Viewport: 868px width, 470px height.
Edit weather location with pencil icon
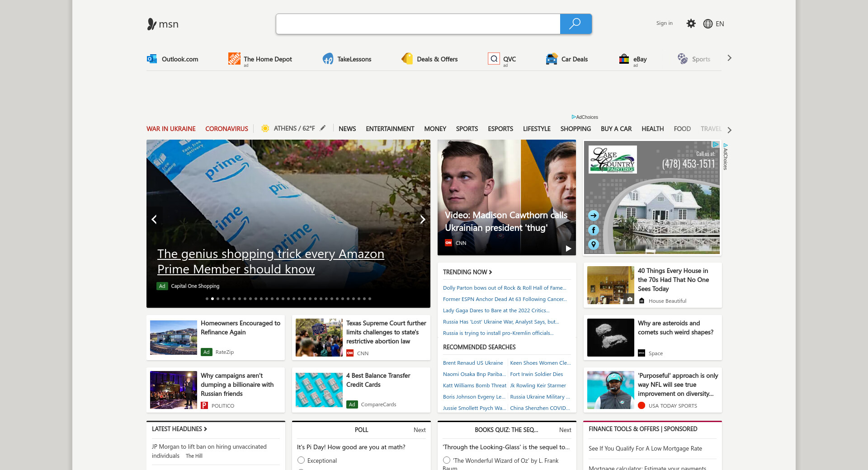(x=323, y=128)
